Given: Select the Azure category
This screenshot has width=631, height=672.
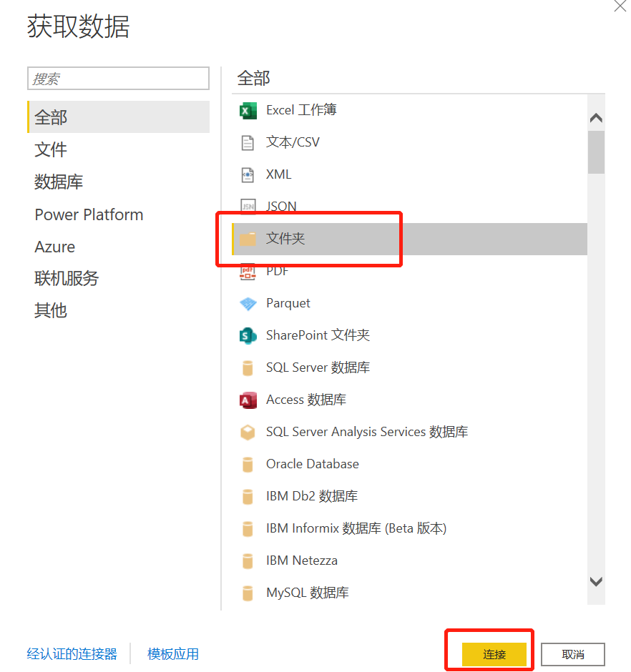Looking at the screenshot, I should click(x=55, y=247).
